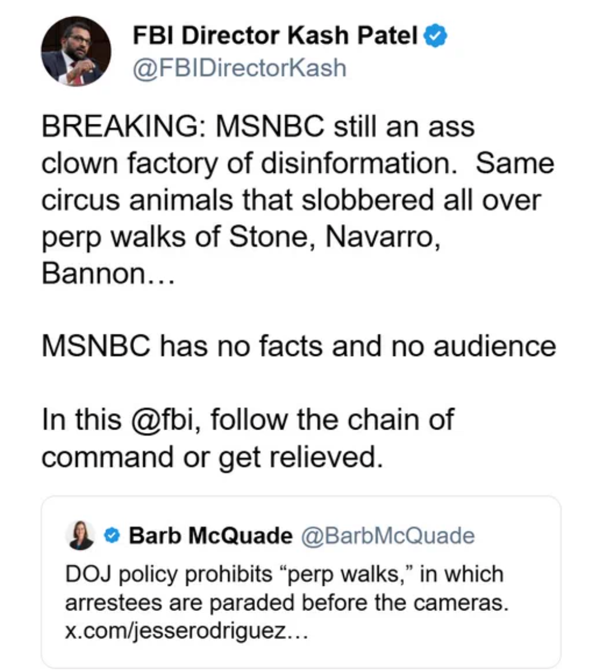
Task: Click the line 'circus animals that slobbered all over'
Action: click(x=291, y=200)
